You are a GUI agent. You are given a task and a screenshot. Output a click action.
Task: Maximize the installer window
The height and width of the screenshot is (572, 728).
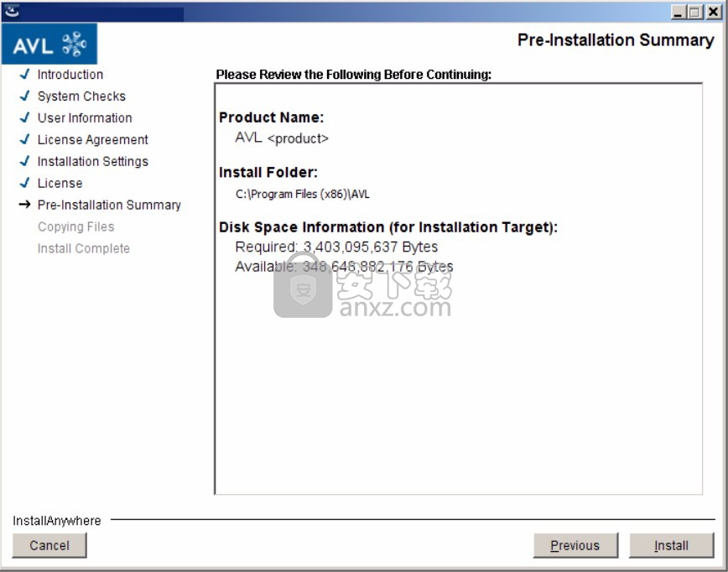(x=695, y=12)
